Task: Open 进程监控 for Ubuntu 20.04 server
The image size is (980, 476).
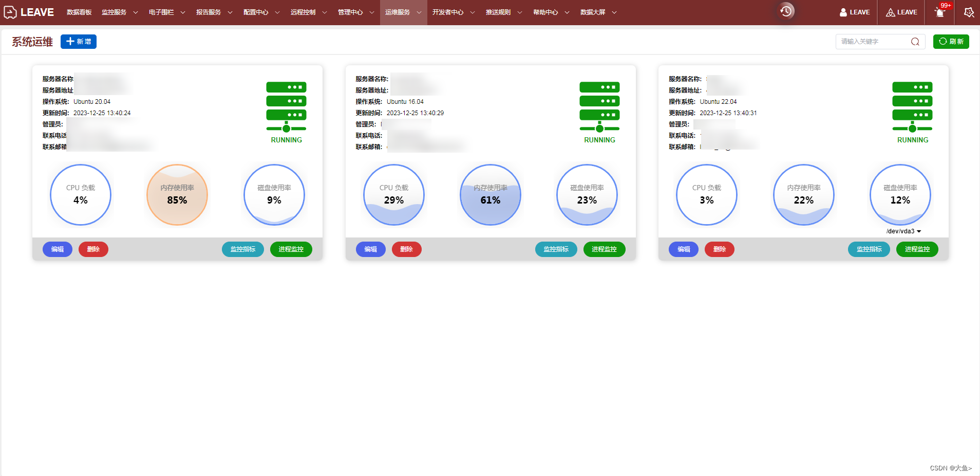Action: point(291,249)
